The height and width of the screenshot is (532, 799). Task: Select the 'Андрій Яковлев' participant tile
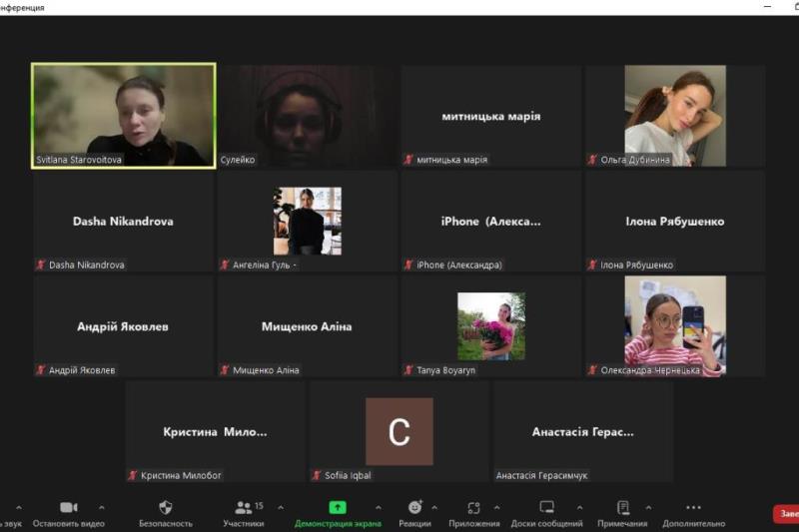coord(124,326)
